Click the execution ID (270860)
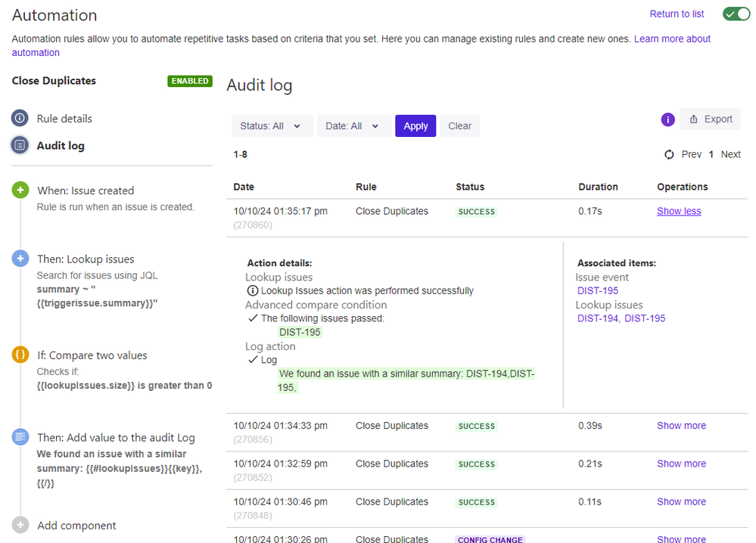 (x=253, y=225)
